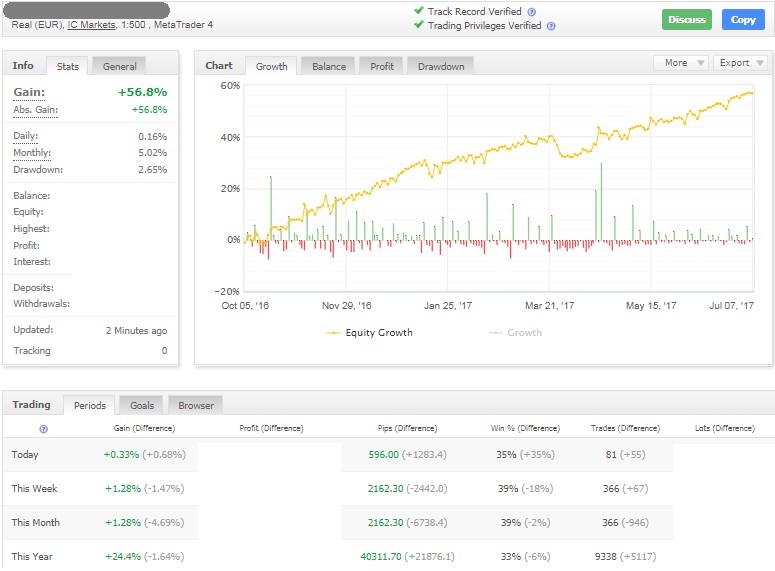
Task: Open the IC Markets broker link
Action: click(91, 25)
